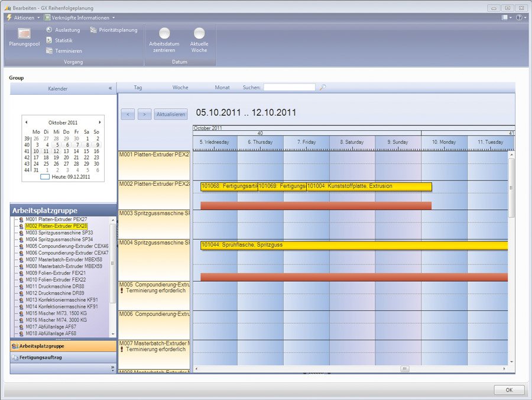
Task: Select order 101004 Kunststoffplatte, Extrusion bar
Action: pos(369,186)
